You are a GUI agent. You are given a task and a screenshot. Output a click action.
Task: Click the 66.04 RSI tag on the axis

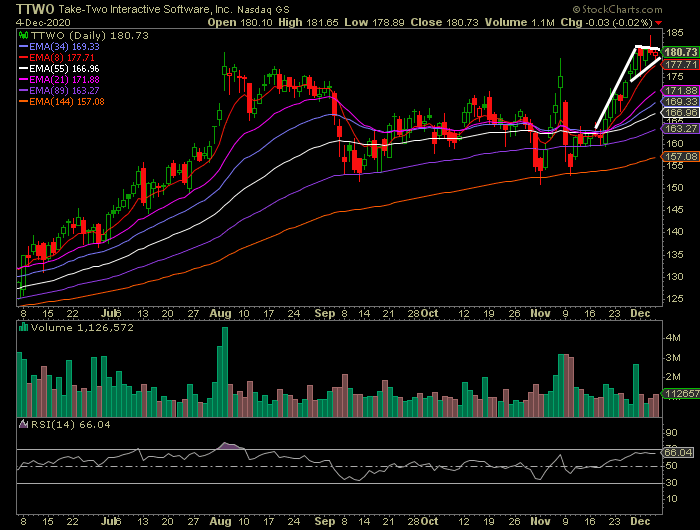pyautogui.click(x=679, y=453)
